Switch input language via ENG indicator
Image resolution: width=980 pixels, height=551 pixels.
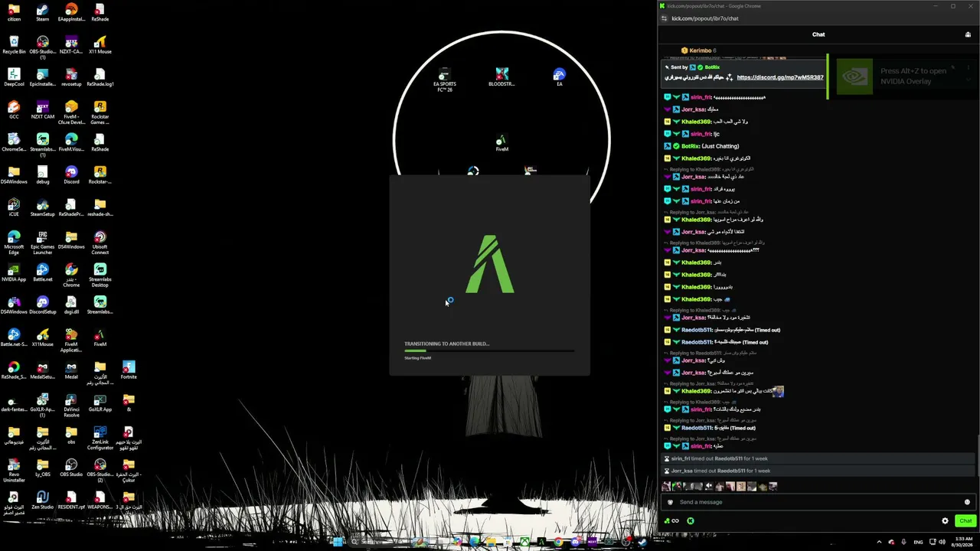click(x=918, y=543)
